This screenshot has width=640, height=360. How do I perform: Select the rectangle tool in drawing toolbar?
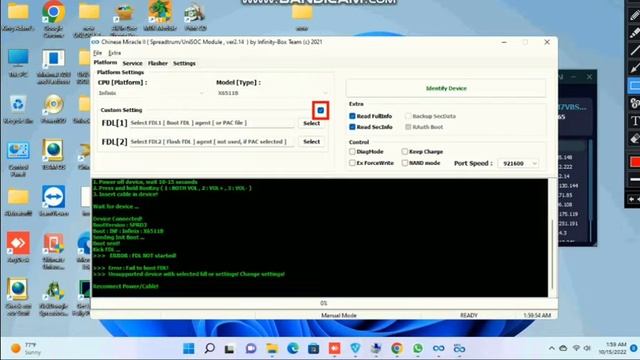pyautogui.click(x=634, y=86)
